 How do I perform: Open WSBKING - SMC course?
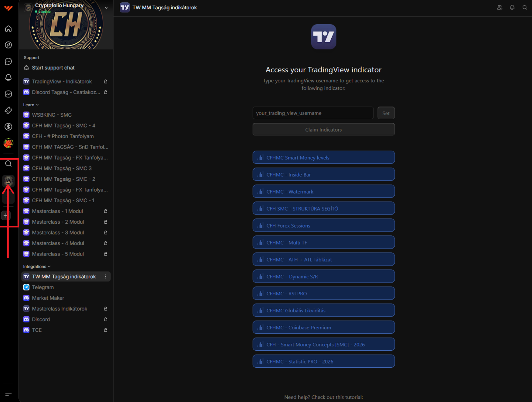pyautogui.click(x=52, y=115)
